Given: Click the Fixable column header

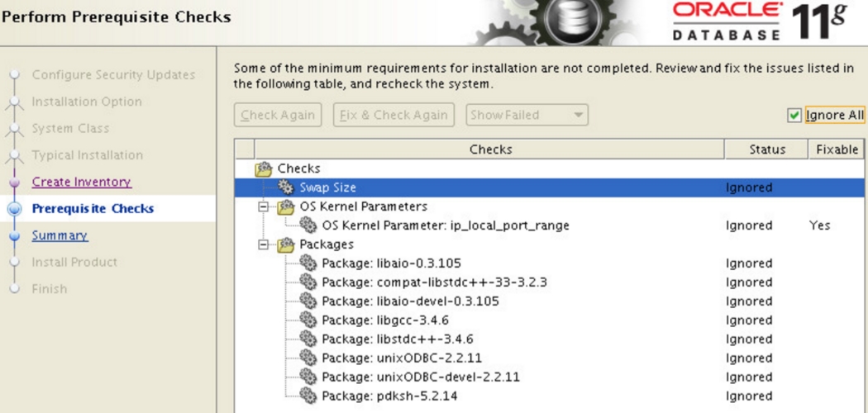Looking at the screenshot, I should tap(836, 150).
